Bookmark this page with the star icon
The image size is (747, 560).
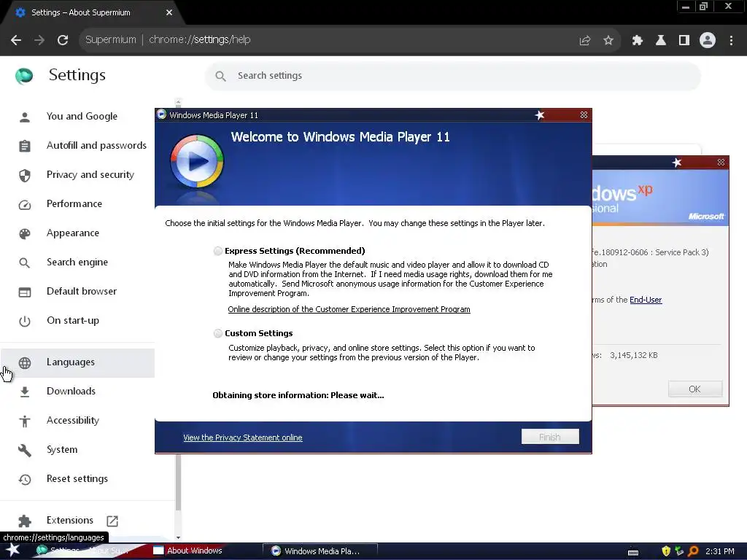point(608,41)
